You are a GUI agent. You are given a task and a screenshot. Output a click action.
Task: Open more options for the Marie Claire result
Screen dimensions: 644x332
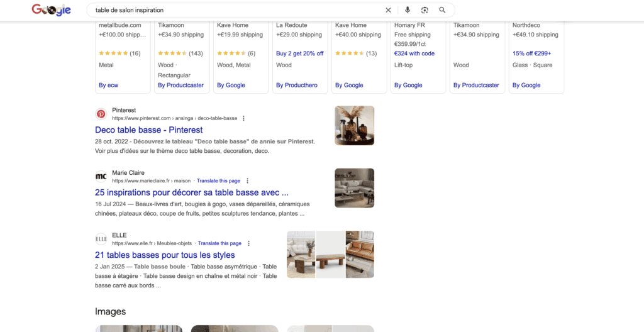pos(247,181)
